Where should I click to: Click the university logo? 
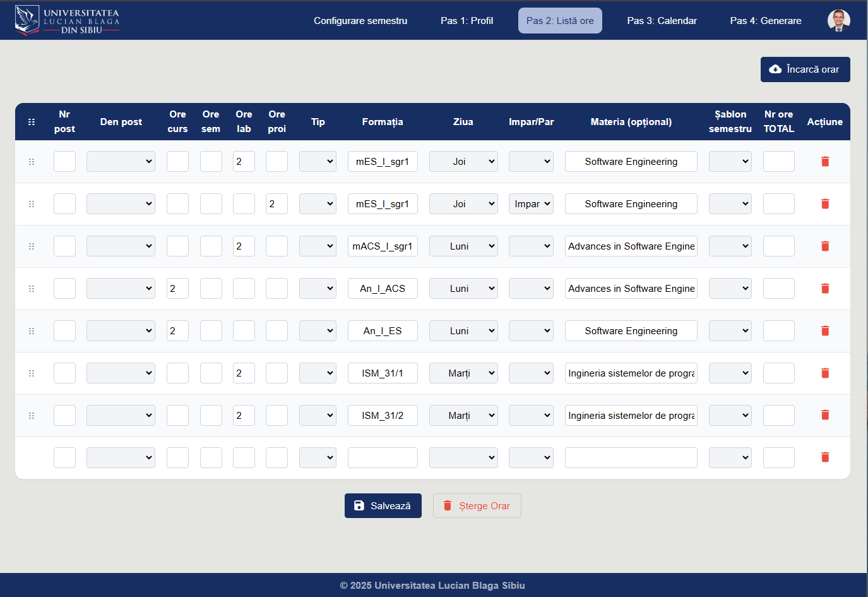67,20
